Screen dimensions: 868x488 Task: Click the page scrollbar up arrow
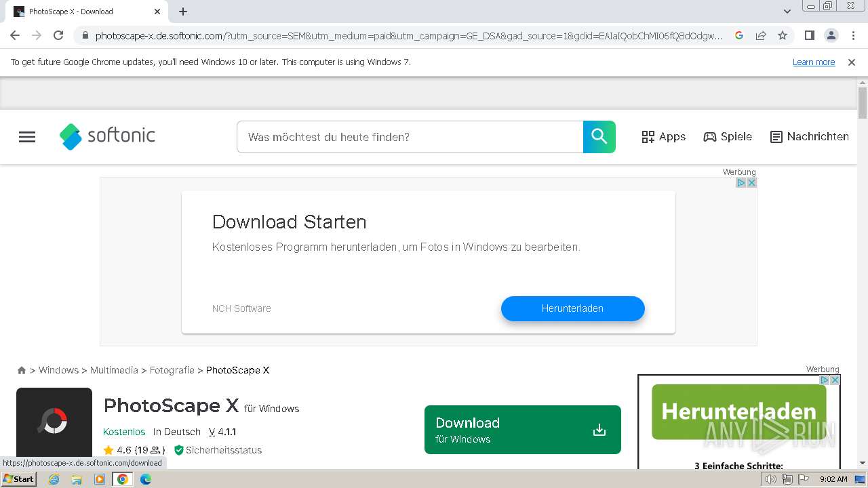[x=863, y=82]
